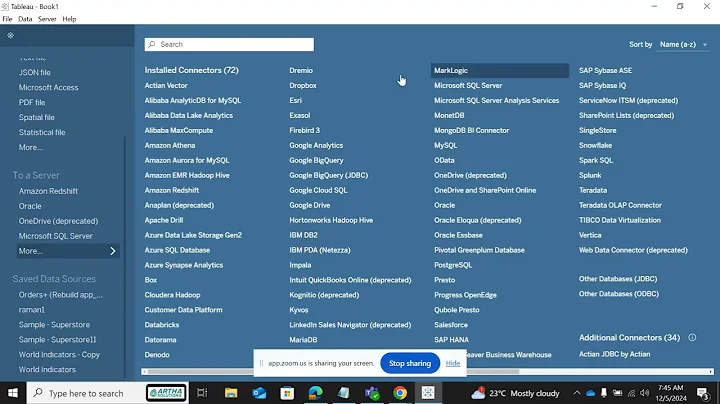720x404 pixels.
Task: Click the volume icon in system tray
Action: pyautogui.click(x=645, y=393)
